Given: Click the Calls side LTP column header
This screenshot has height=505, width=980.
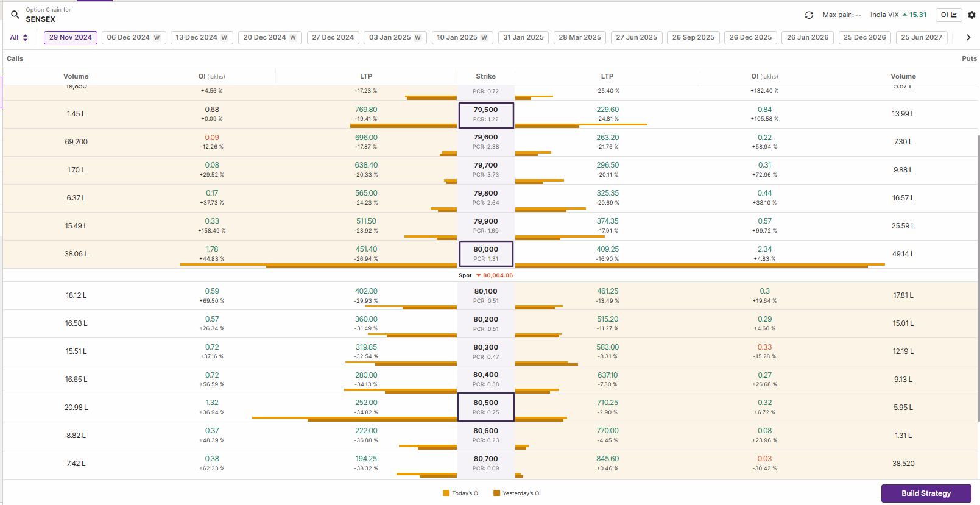Looking at the screenshot, I should tap(366, 76).
